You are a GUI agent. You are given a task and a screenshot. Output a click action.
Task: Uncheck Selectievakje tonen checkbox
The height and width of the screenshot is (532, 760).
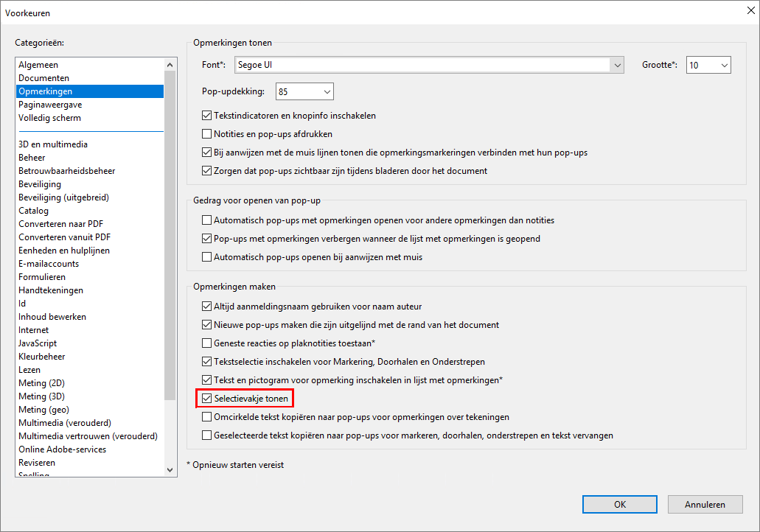(207, 399)
